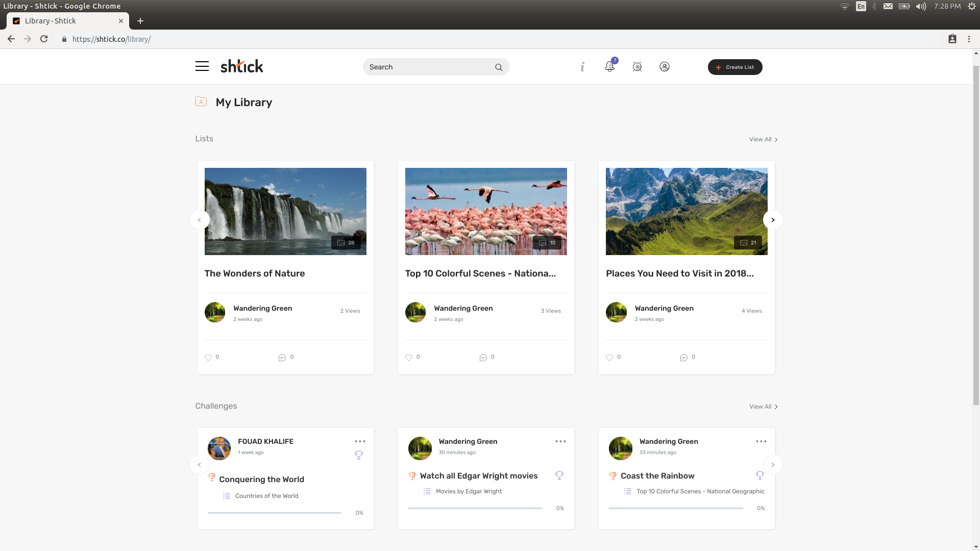980x551 pixels.
Task: Open the mountains thumbnail
Action: [687, 211]
